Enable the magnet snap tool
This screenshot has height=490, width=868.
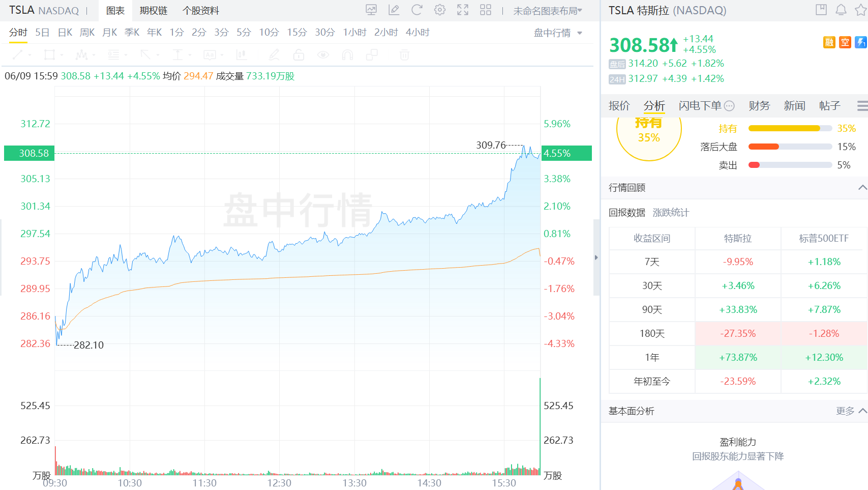click(348, 55)
